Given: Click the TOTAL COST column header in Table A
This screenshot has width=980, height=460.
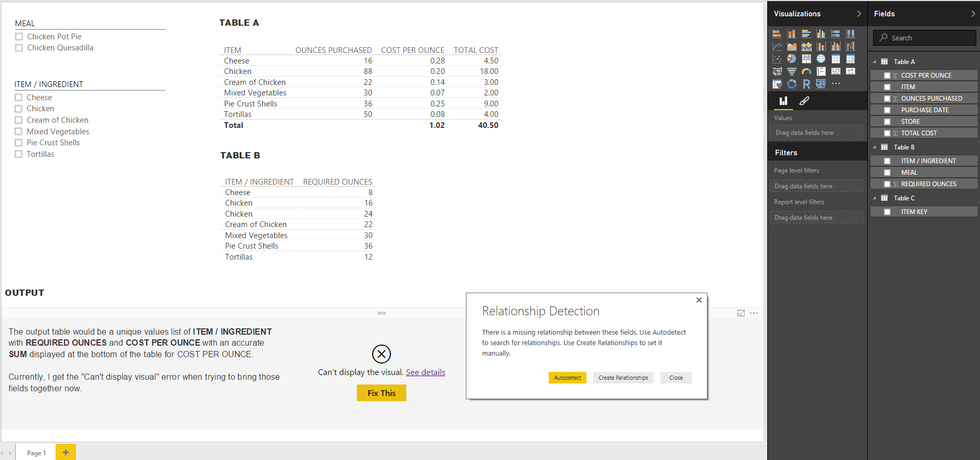Looking at the screenshot, I should click(x=476, y=50).
